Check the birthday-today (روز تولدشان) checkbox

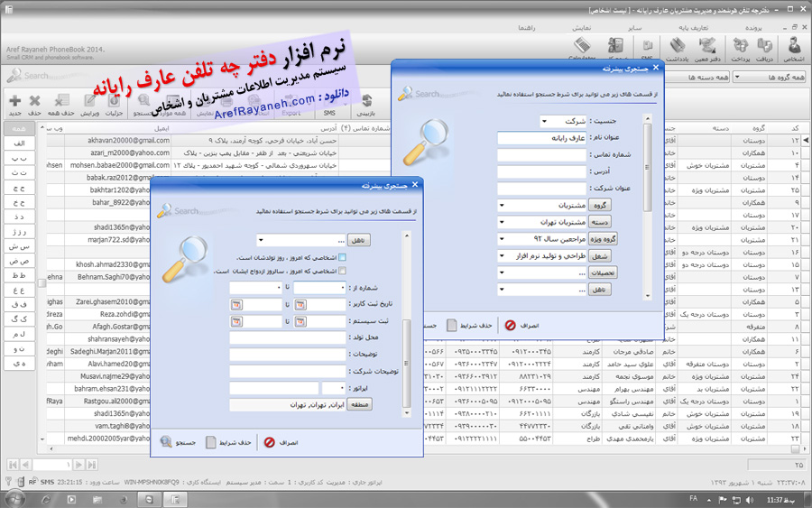coord(342,257)
